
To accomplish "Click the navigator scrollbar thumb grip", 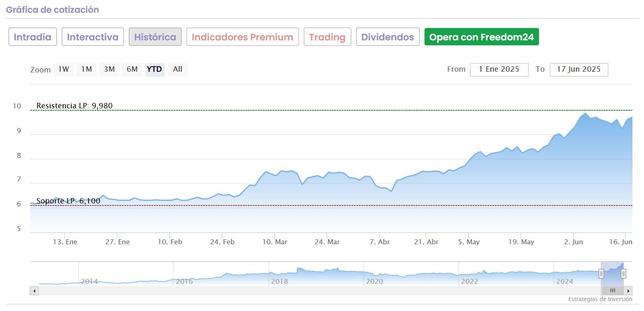I will click(612, 291).
